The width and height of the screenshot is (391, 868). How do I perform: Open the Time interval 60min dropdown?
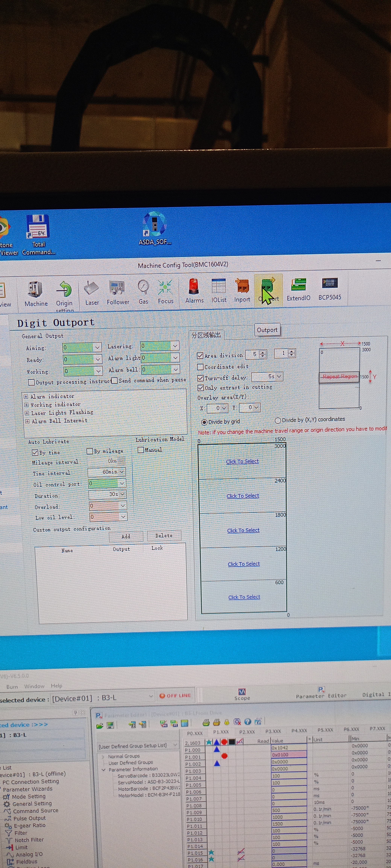pyautogui.click(x=121, y=472)
